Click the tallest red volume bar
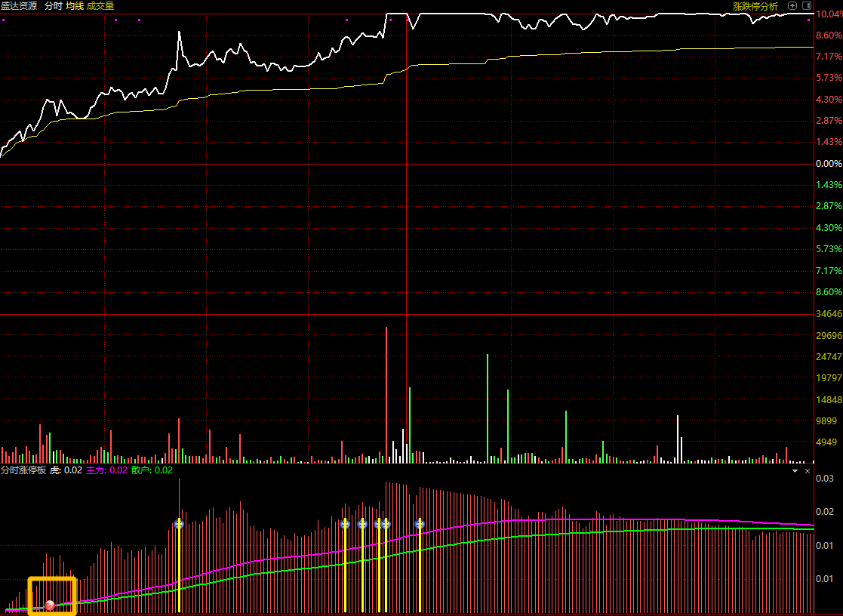The image size is (843, 616). [x=386, y=394]
